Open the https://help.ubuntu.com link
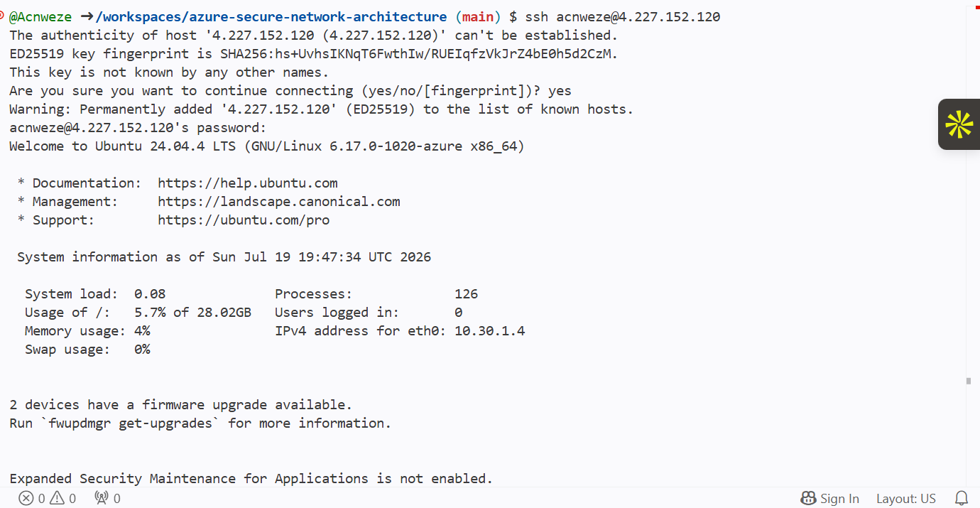This screenshot has height=508, width=980. (x=248, y=183)
